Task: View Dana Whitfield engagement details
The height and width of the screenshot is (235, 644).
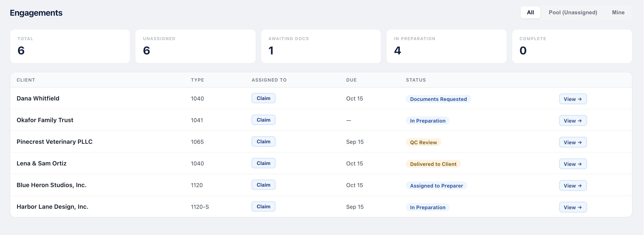Action: point(573,99)
